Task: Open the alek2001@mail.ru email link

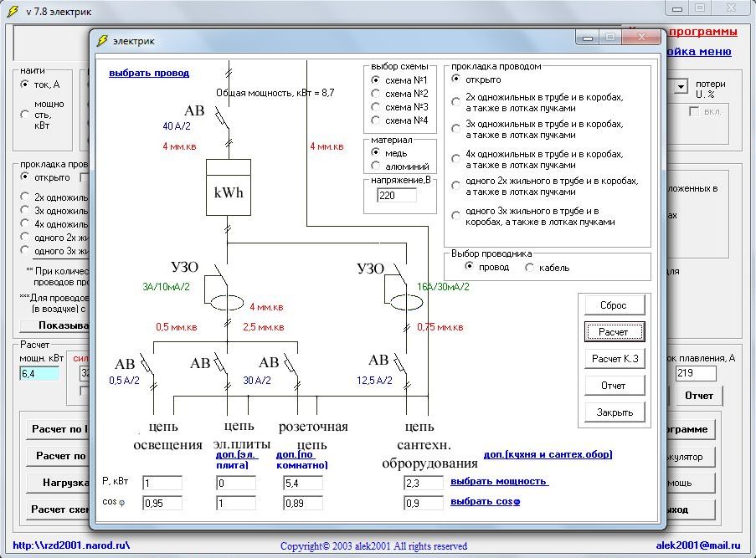Action: [x=697, y=545]
